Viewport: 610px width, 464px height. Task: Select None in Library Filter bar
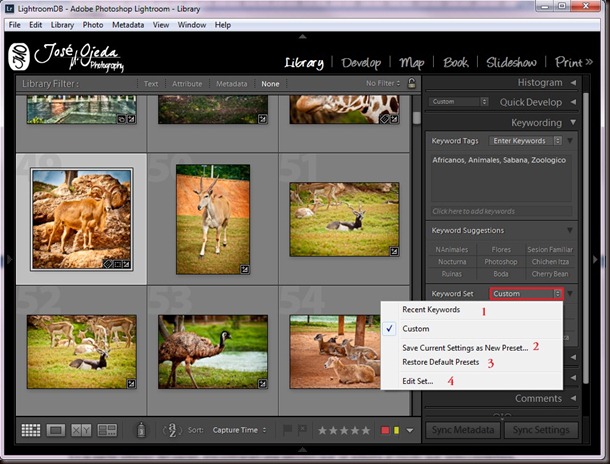tap(270, 84)
